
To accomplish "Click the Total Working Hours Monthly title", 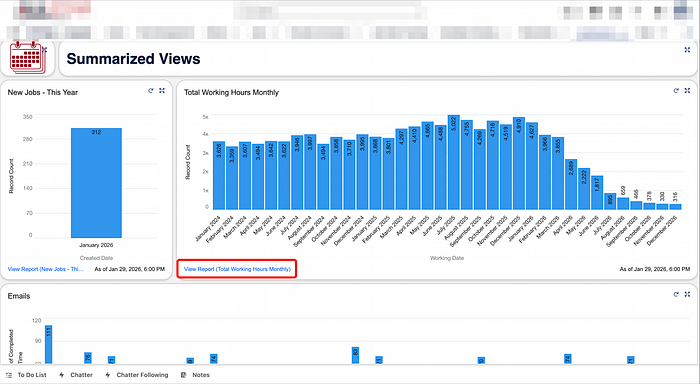I will pyautogui.click(x=231, y=92).
